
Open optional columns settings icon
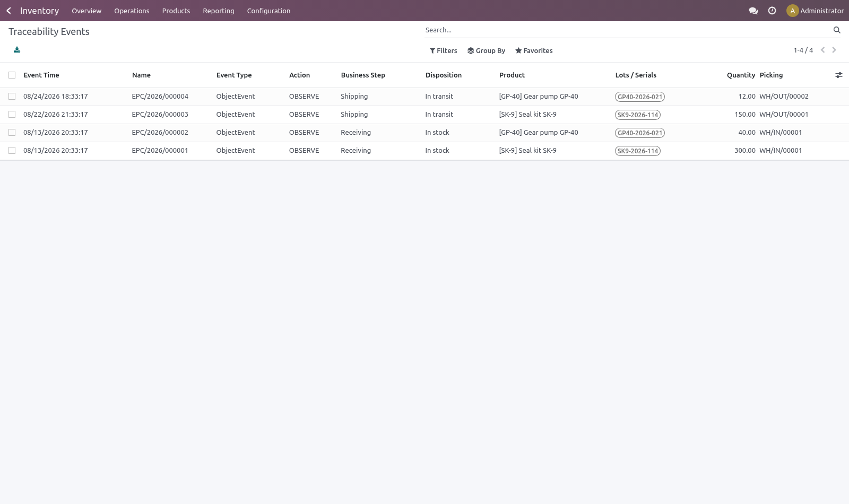[839, 75]
